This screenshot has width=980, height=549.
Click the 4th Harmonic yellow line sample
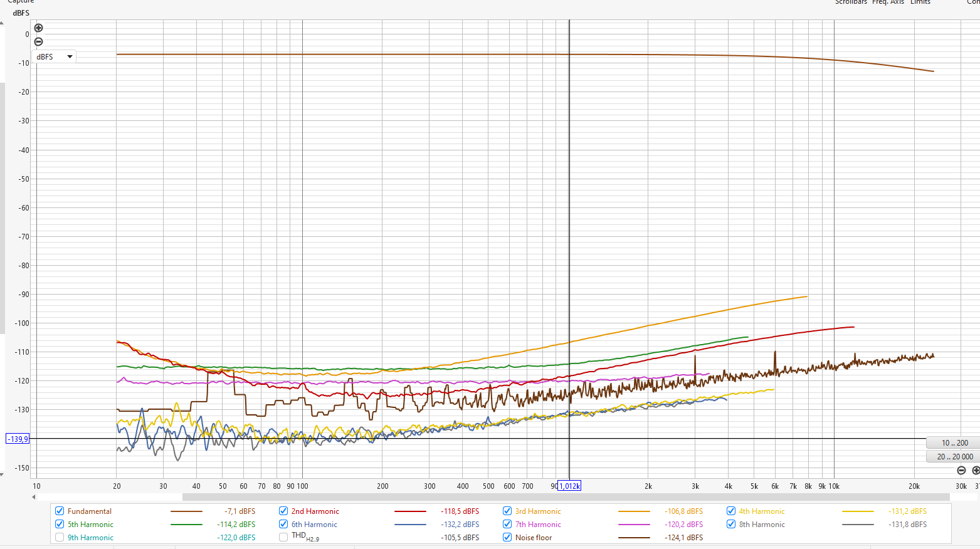click(x=858, y=511)
